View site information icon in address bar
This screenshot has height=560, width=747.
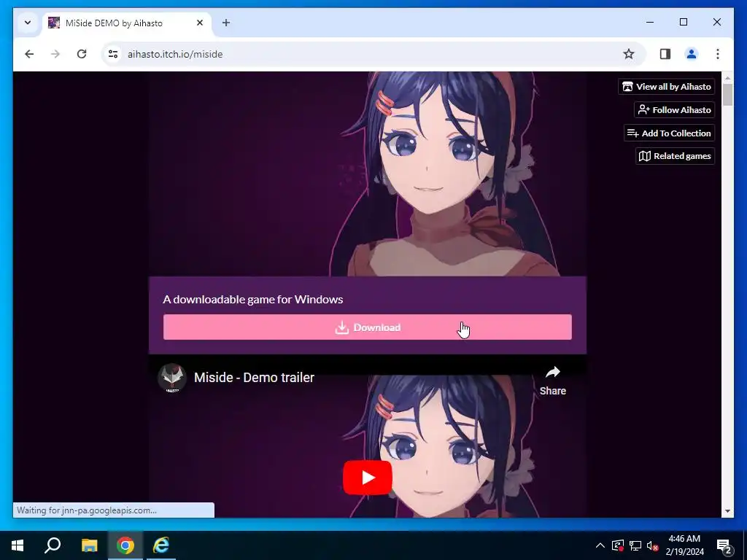point(113,54)
